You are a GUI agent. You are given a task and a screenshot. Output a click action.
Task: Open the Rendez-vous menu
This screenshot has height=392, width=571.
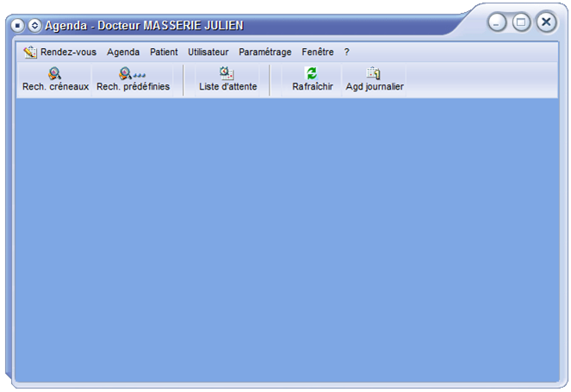(x=68, y=52)
